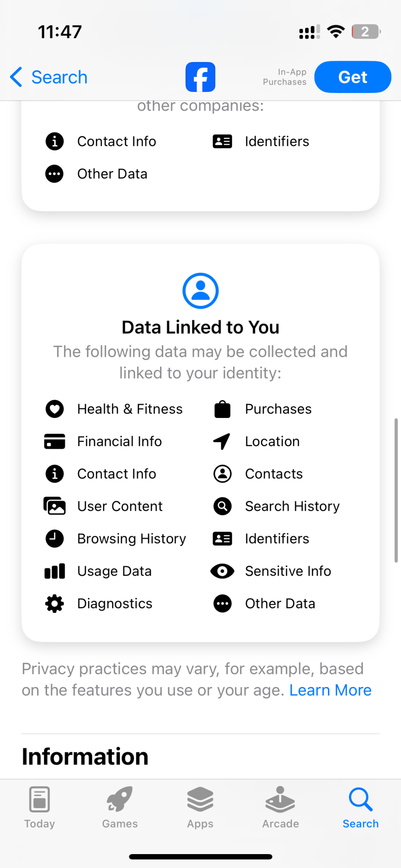The image size is (401, 868).
Task: Download Facebook with the Get button
Action: coord(353,77)
